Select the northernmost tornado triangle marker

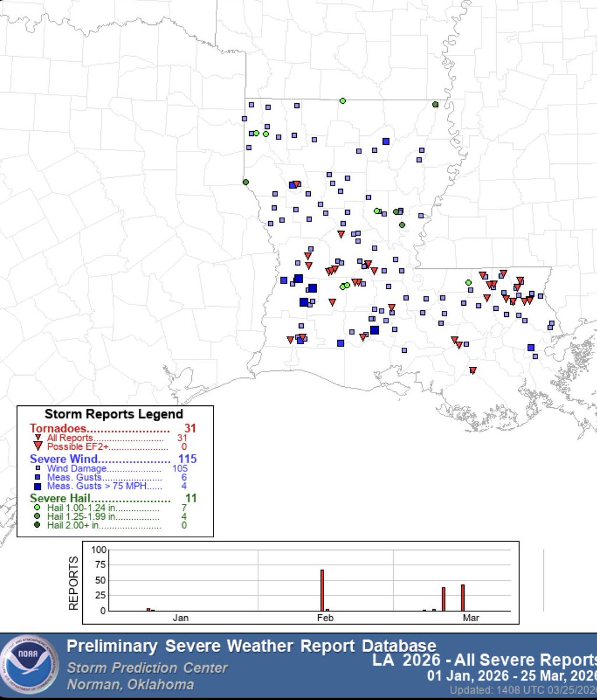[x=296, y=184]
